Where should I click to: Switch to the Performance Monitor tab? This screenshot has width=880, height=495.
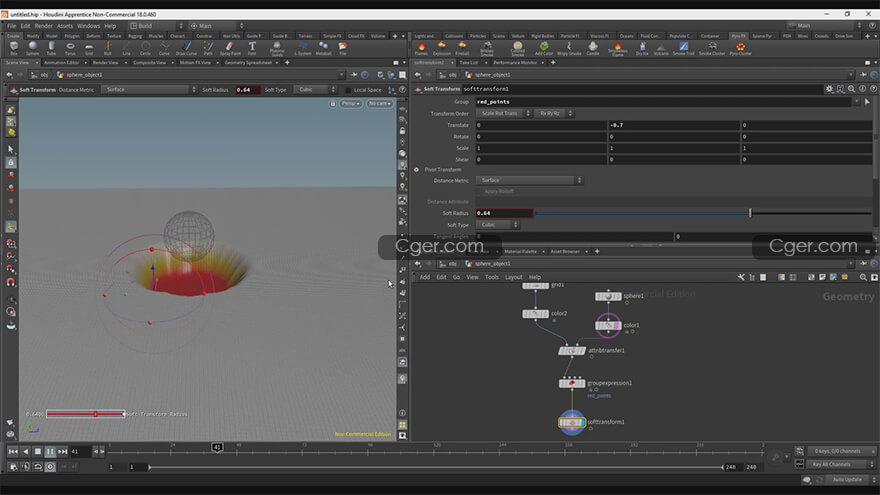tap(515, 63)
